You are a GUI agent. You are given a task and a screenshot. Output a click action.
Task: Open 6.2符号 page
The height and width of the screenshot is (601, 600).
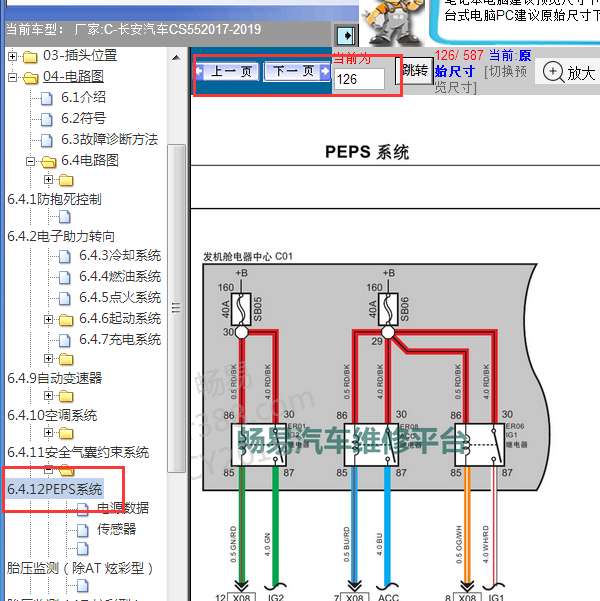tap(83, 118)
